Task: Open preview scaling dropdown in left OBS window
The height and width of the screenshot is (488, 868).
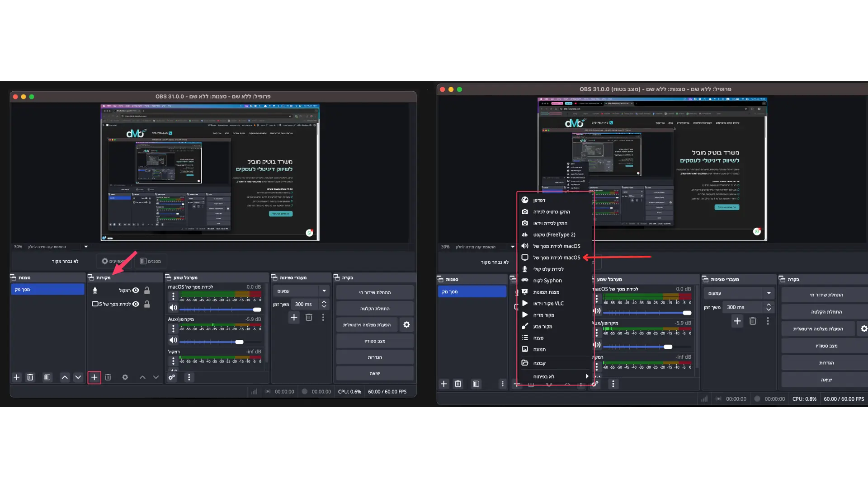Action: pyautogui.click(x=86, y=247)
